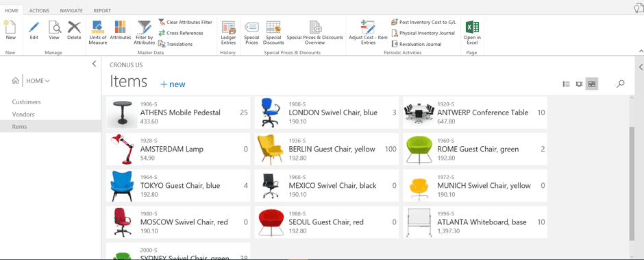The image size is (644, 260).
Task: Open Customers in navigation
Action: (26, 102)
